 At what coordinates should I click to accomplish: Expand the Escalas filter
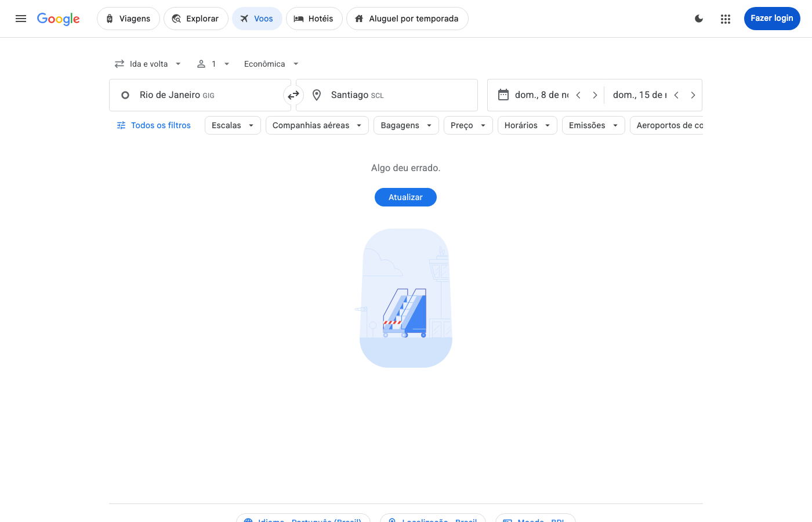click(x=233, y=125)
